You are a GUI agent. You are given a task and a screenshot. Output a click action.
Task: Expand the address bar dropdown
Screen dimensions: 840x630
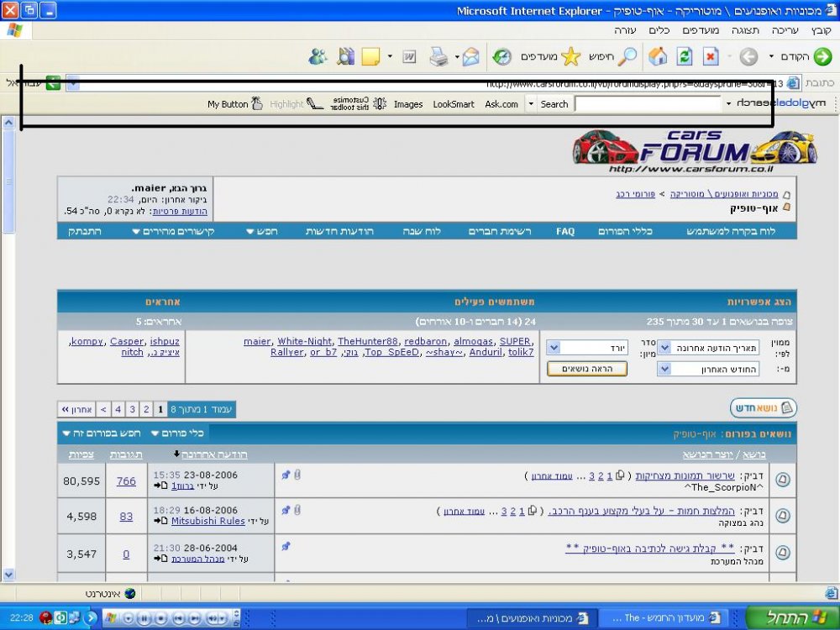pos(73,83)
